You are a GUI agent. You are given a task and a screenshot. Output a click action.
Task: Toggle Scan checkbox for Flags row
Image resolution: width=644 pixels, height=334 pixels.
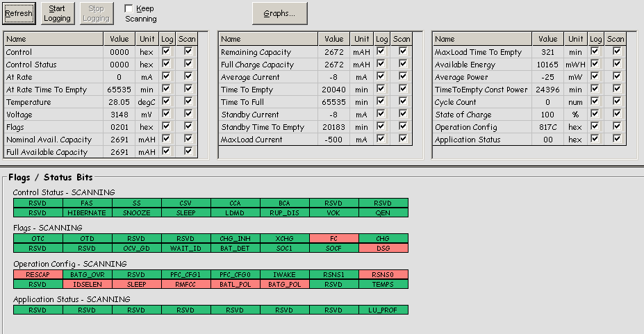188,126
